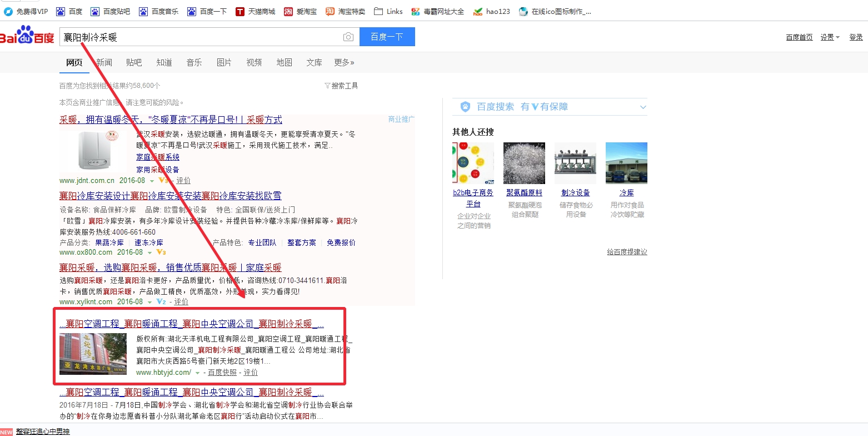
Task: Switch to the 音乐 tab
Action: 194,62
